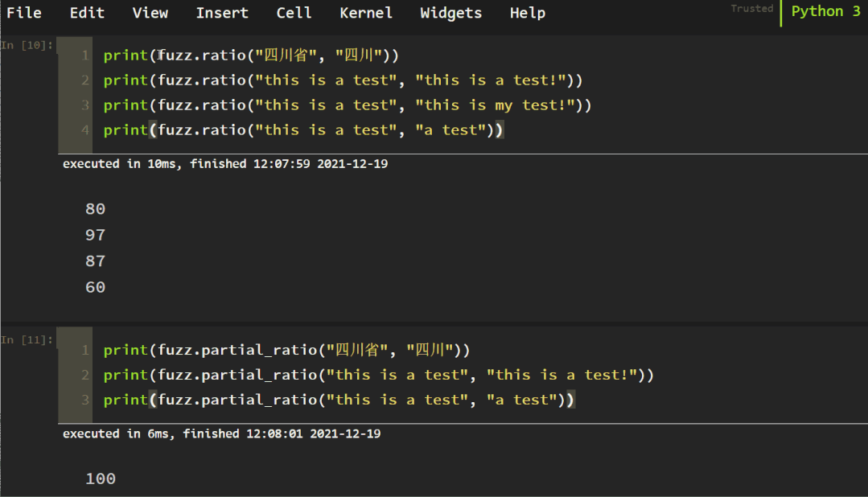
Task: Click the In [10] prompt label
Action: click(x=26, y=45)
